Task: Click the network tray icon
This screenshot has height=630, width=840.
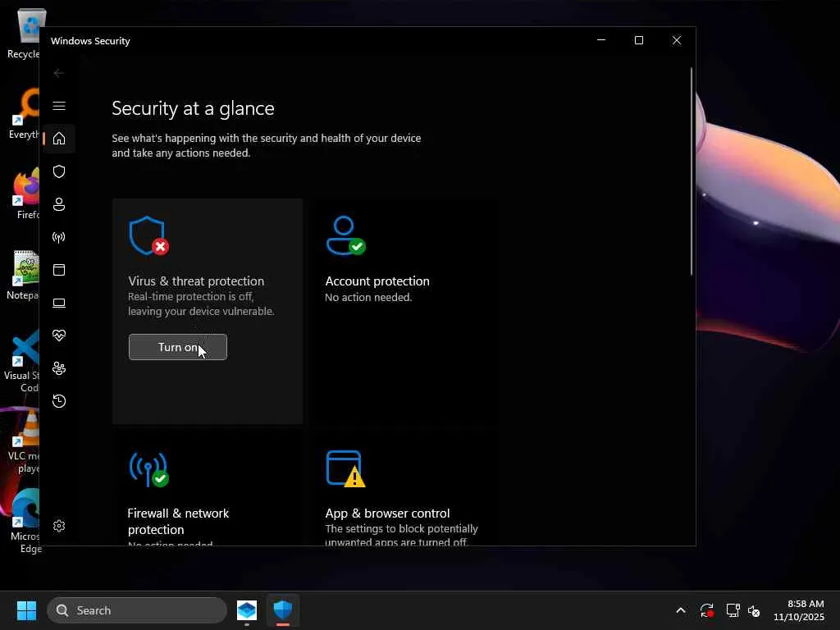Action: point(733,610)
